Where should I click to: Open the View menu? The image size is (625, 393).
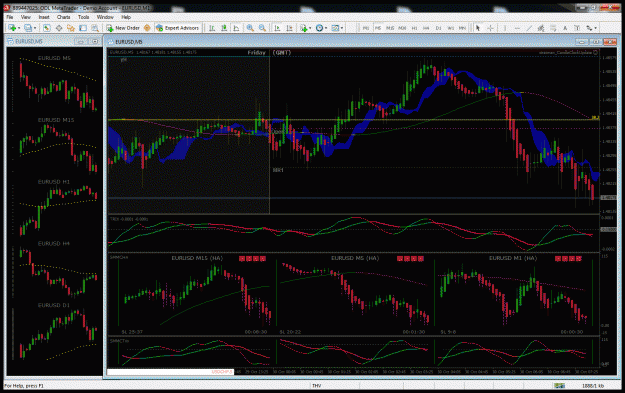[26, 17]
